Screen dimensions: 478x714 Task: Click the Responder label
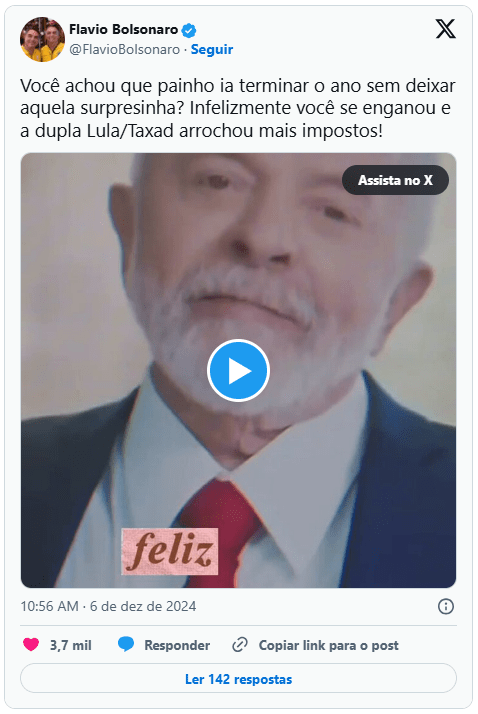(x=177, y=645)
